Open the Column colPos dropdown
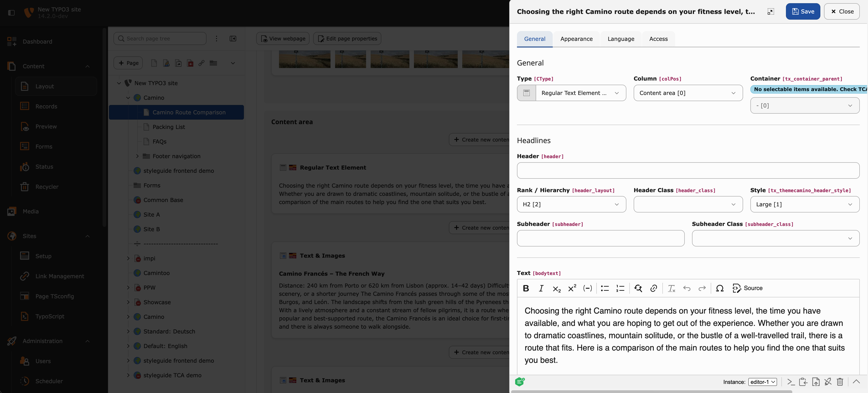868x393 pixels. (688, 93)
